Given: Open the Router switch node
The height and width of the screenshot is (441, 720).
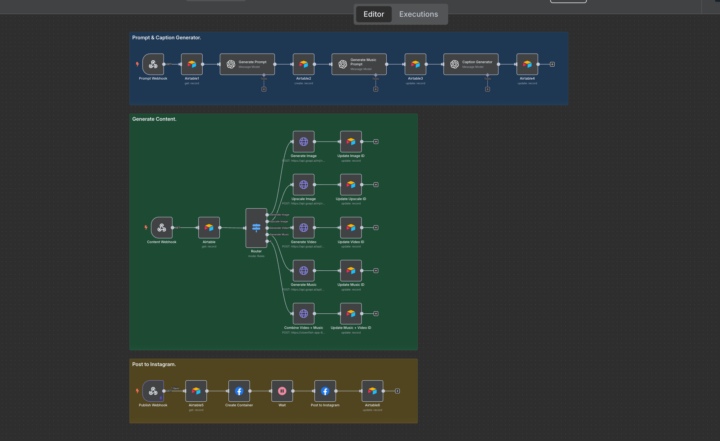Looking at the screenshot, I should coord(256,228).
